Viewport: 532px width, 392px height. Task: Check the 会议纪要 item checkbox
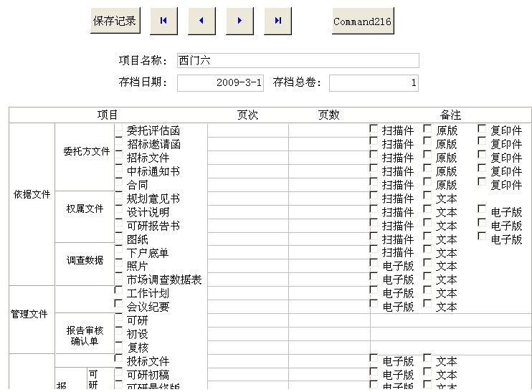tap(118, 303)
